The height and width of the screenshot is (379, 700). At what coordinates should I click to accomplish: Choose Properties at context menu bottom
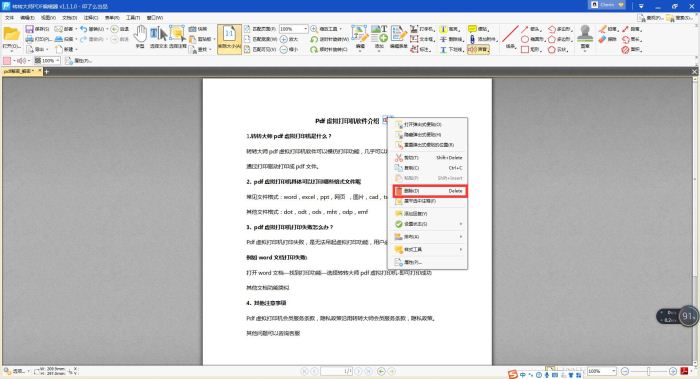428,262
